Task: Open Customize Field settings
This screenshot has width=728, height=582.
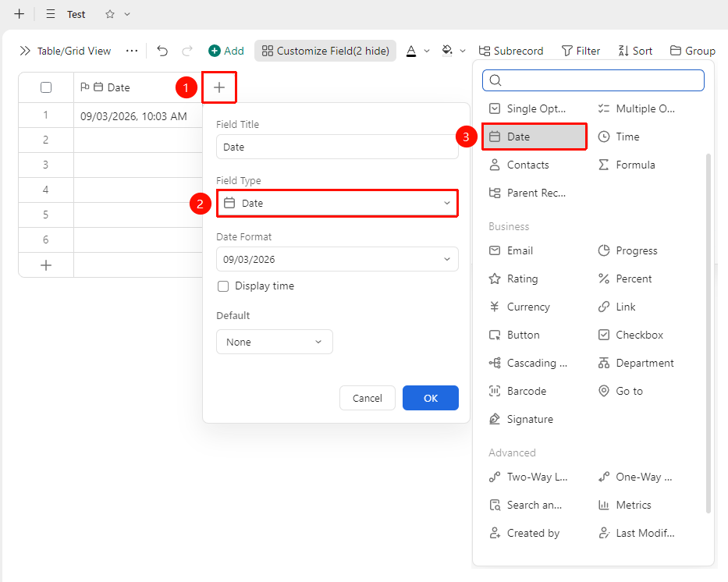Action: [325, 51]
